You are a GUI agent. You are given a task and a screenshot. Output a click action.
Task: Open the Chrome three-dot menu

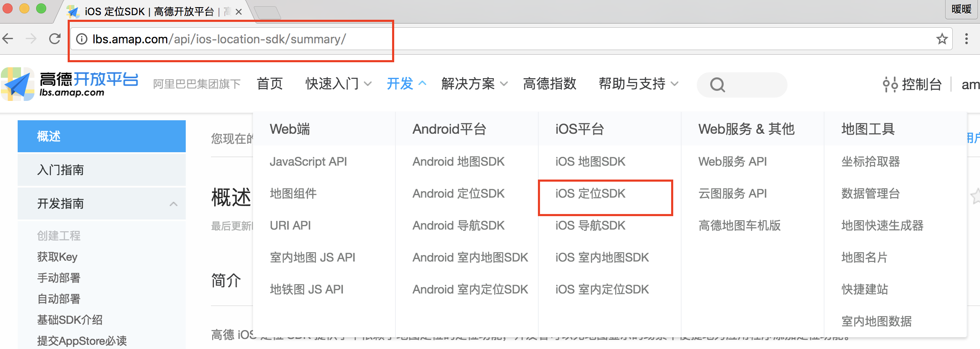967,39
